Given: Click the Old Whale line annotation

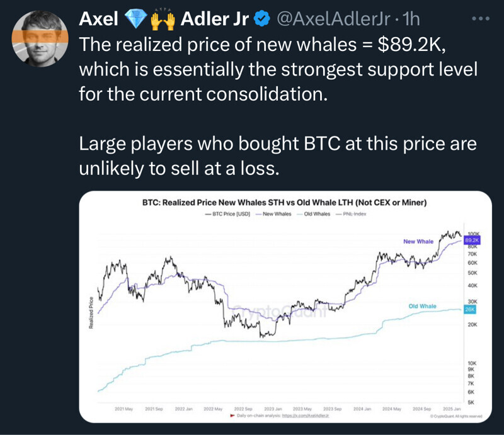Looking at the screenshot, I should (x=422, y=307).
